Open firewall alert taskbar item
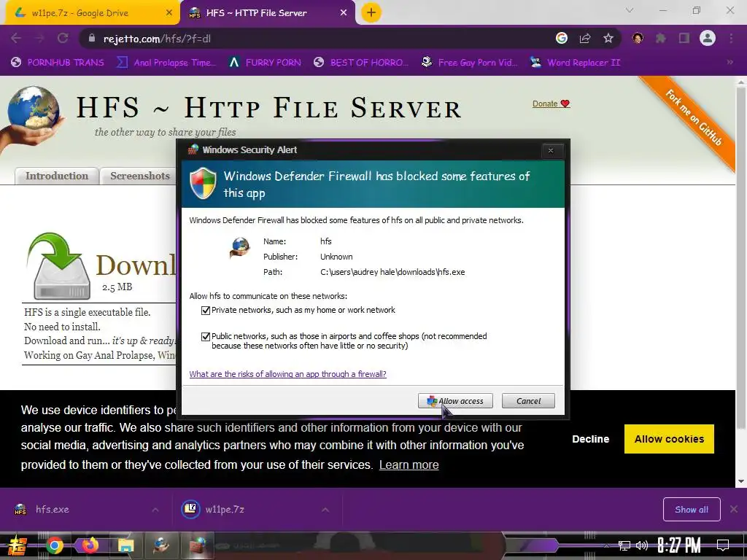747x560 pixels. tap(199, 545)
